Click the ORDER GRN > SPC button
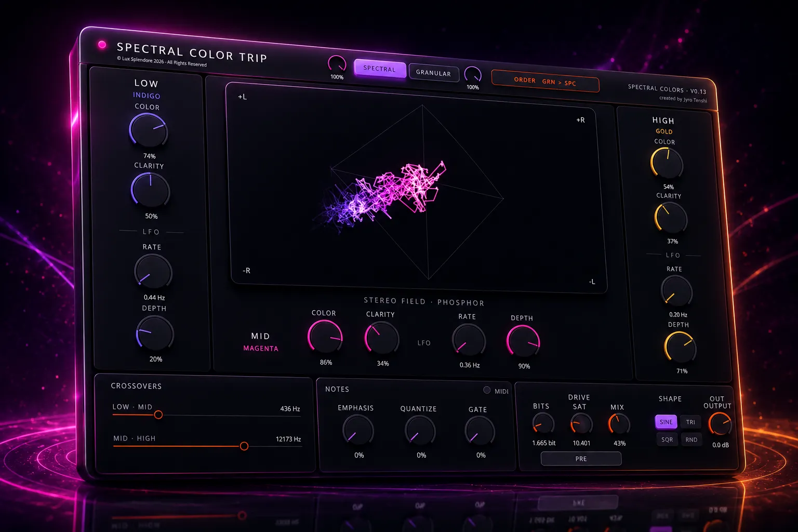798x532 pixels. click(x=545, y=82)
